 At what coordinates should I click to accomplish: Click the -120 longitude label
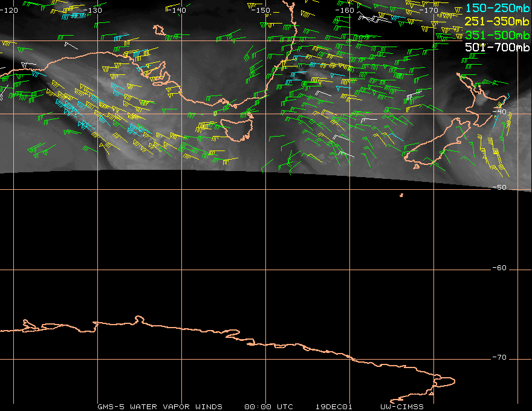tap(9, 10)
